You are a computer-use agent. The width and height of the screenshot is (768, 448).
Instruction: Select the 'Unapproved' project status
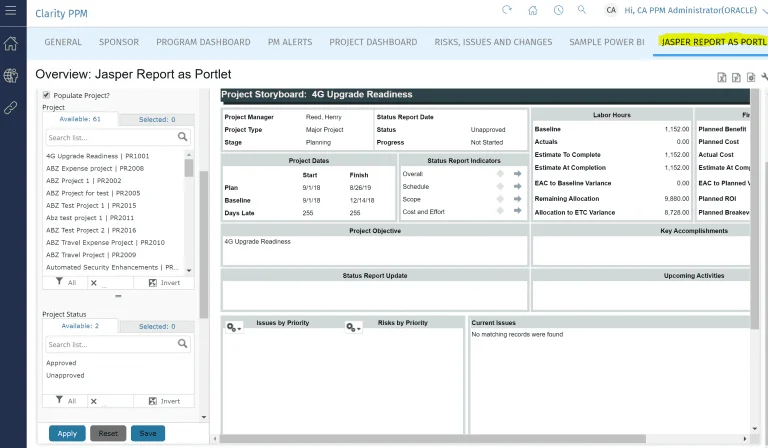click(x=65, y=376)
